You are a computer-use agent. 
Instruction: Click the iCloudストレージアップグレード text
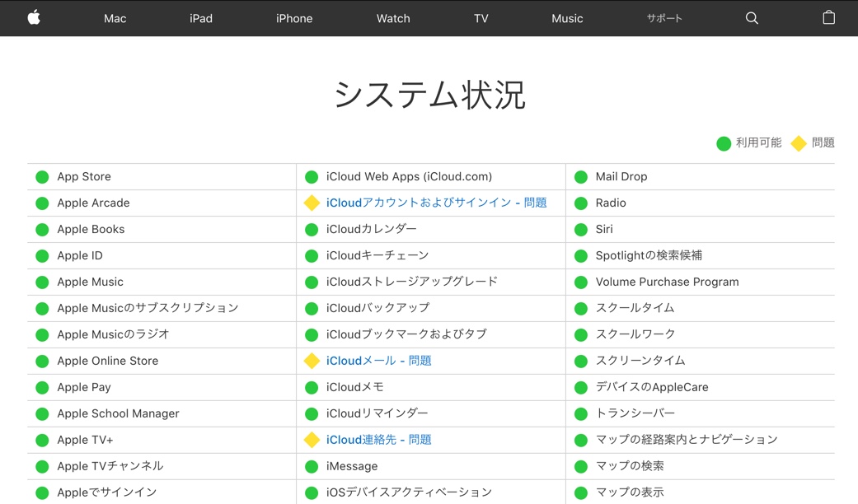(412, 282)
